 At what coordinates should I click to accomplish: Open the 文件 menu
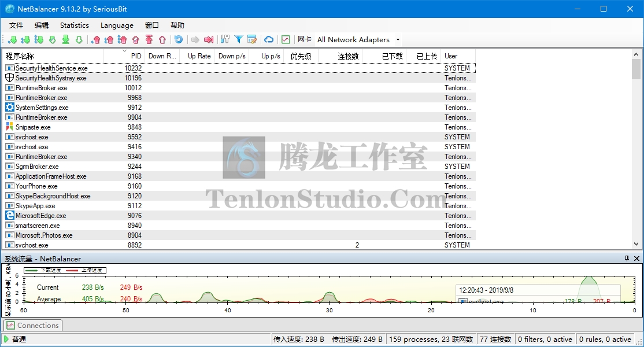[x=16, y=25]
